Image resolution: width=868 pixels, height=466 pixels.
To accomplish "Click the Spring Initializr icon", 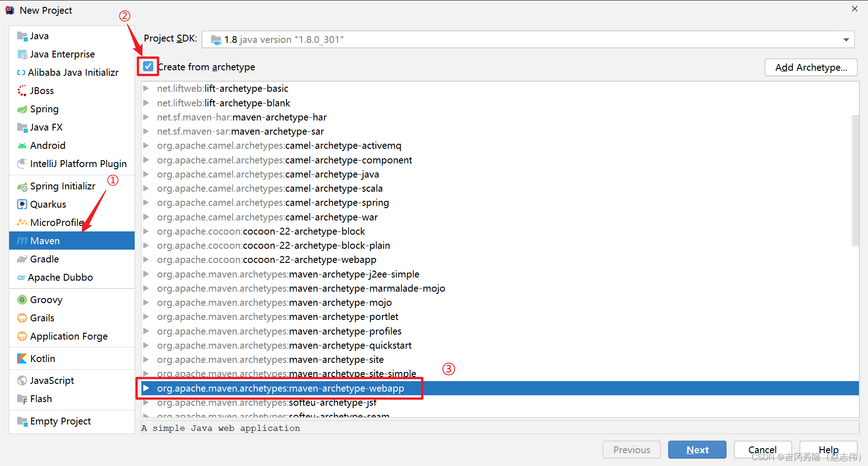I will point(22,186).
